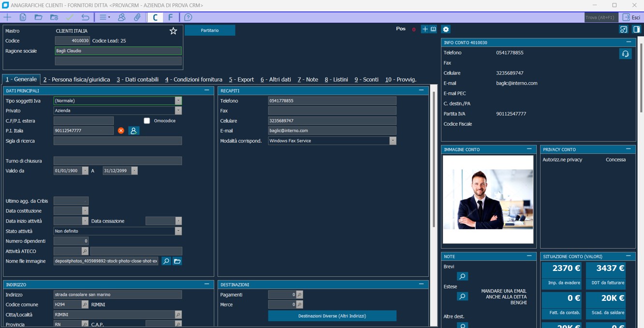This screenshot has height=328, width=644.
Task: Open the help question mark icon
Action: (x=188, y=17)
